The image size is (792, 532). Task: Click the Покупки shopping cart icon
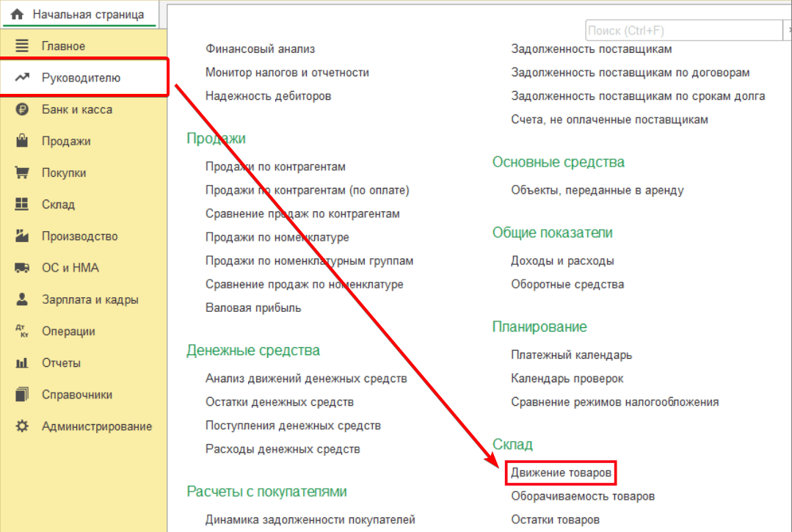coord(22,172)
